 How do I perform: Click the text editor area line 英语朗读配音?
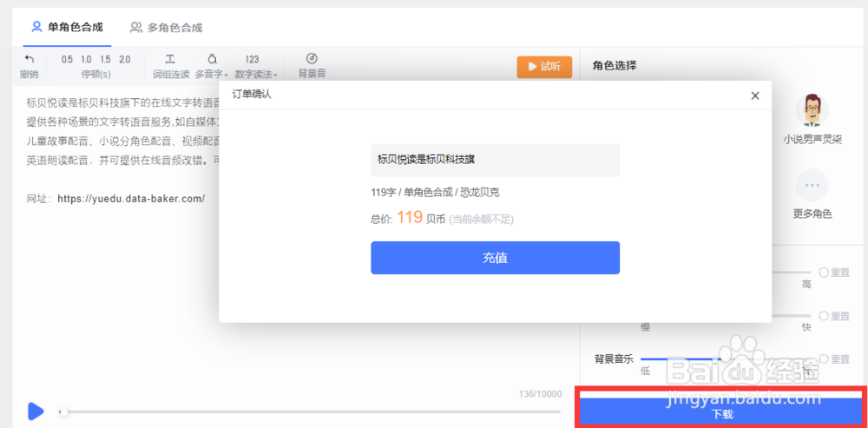click(x=122, y=160)
